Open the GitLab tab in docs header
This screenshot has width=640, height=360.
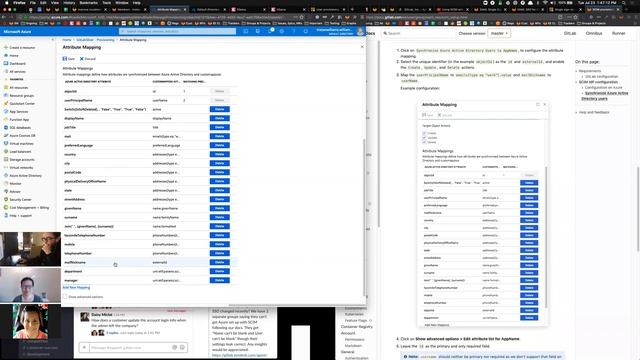(570, 33)
